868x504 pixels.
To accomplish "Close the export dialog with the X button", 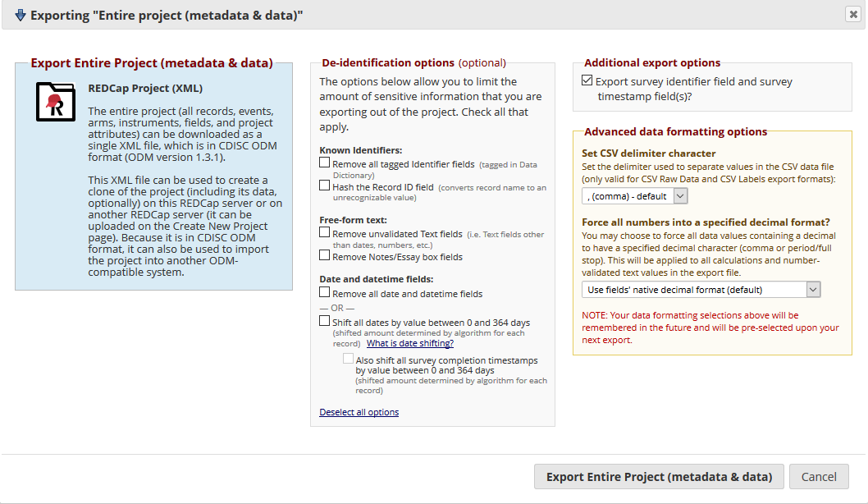I will point(853,15).
